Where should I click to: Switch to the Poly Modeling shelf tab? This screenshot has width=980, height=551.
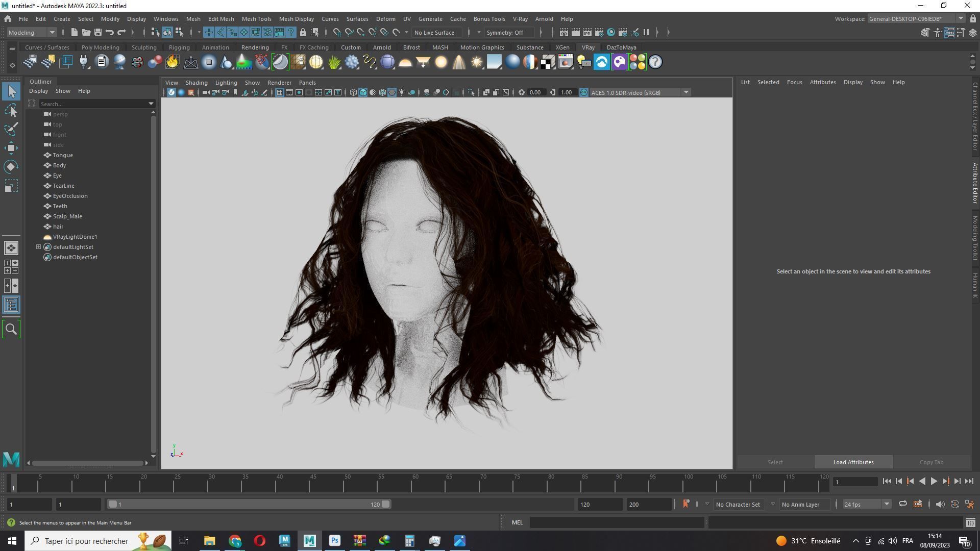click(x=100, y=47)
